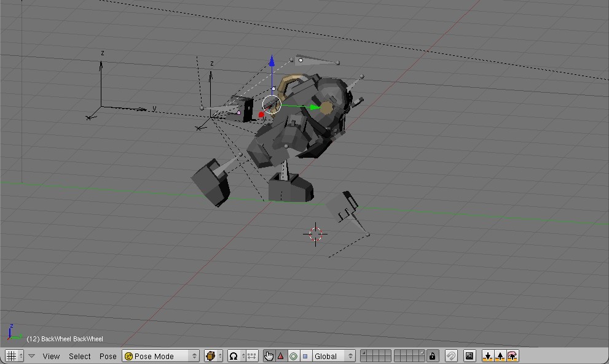Viewport: 609px width, 364px height.
Task: Open the Select menu
Action: (x=80, y=356)
